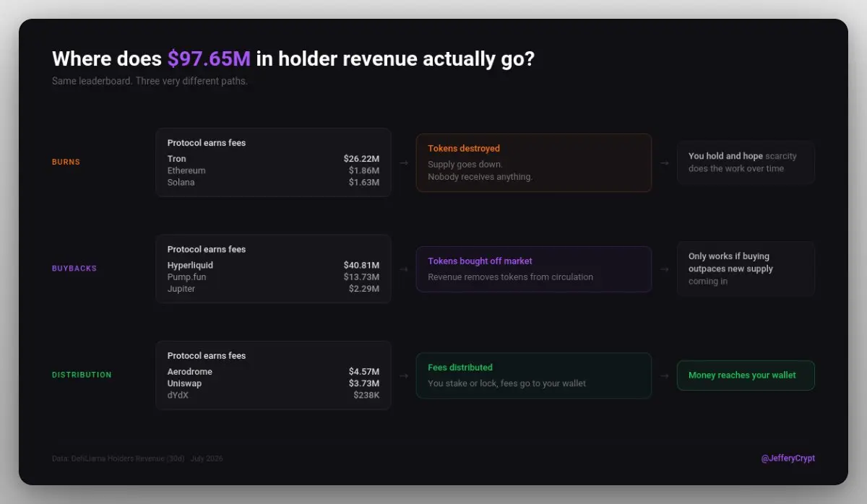Click the arrow after Tokens destroyed box
The image size is (867, 504).
[x=665, y=163]
